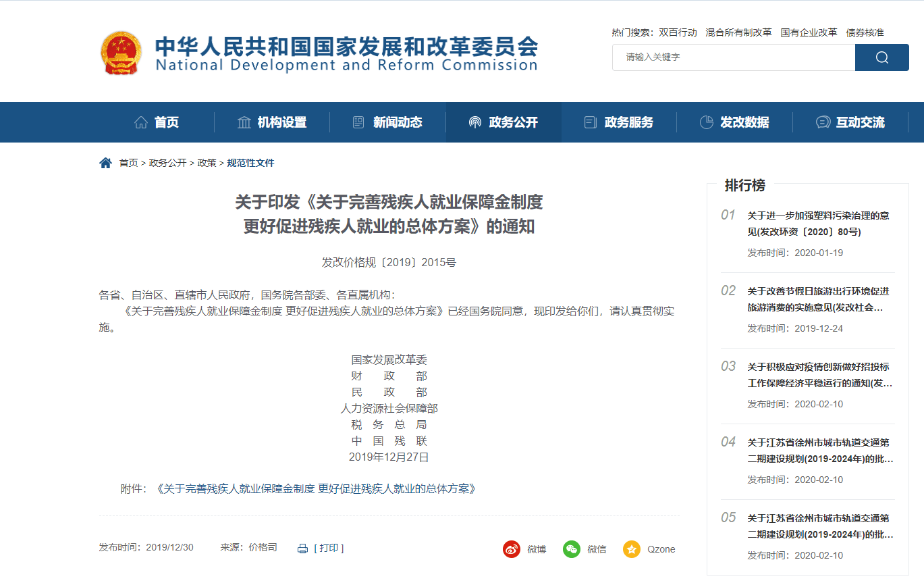The image size is (924, 585).
Task: Click the keyword search input field
Action: [733, 57]
